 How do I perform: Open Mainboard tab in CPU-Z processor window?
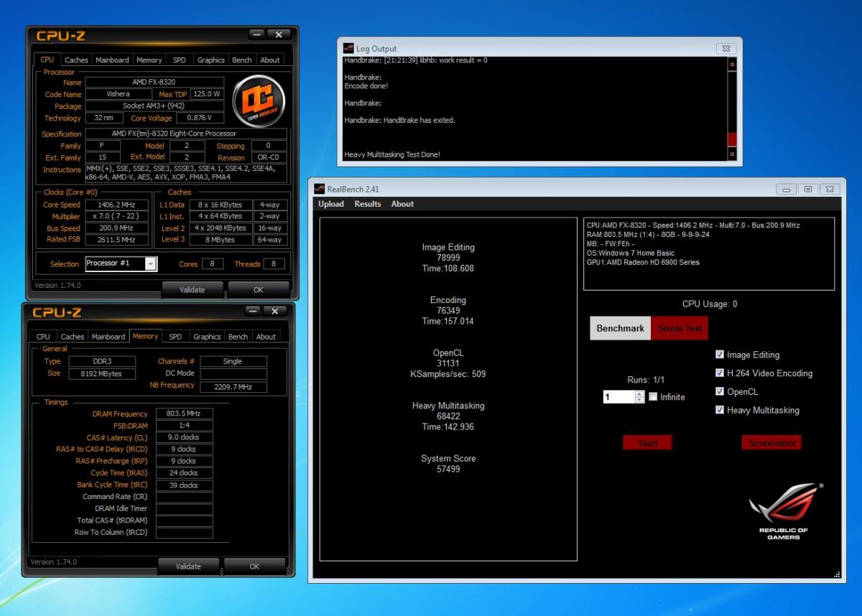(x=112, y=60)
